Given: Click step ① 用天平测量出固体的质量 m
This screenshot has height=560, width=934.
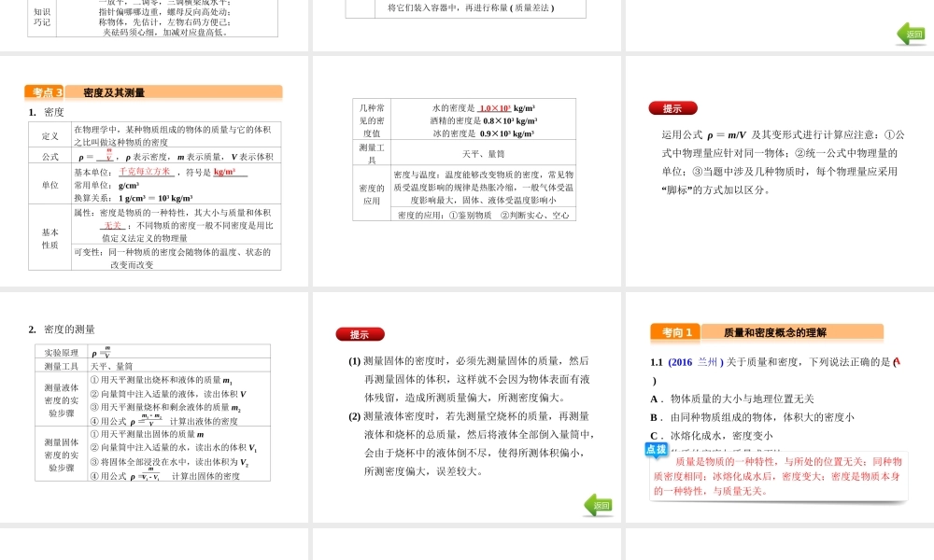Looking at the screenshot, I should (148, 434).
